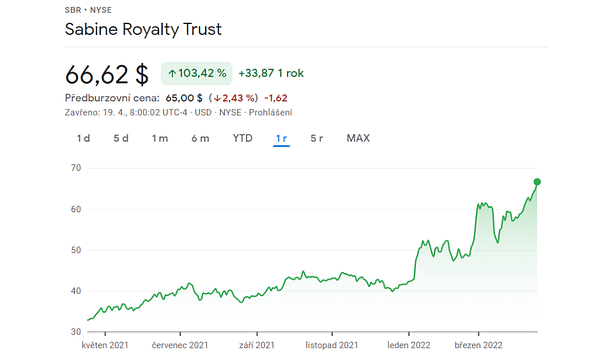Click the březen 2022 axis label
The image size is (600, 360).
tap(478, 345)
